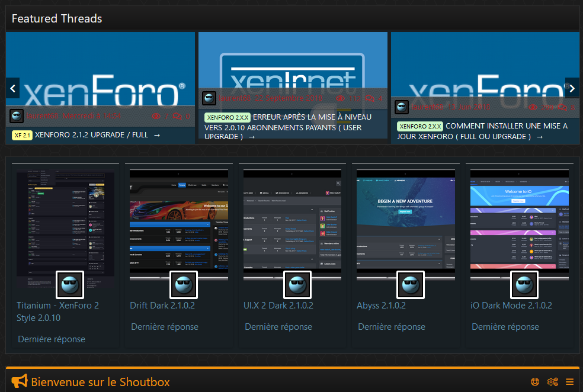
Task: Open the Shoutbox hamburger menu
Action: [x=569, y=381]
